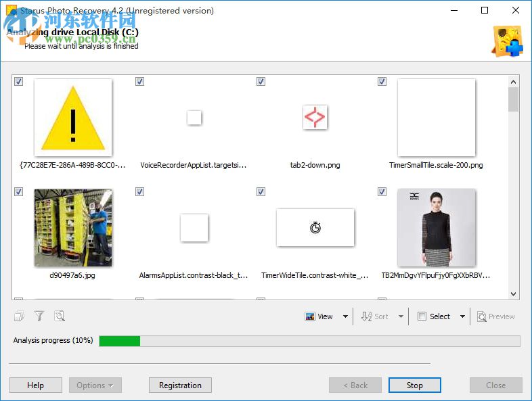This screenshot has width=532, height=401.
Task: Select the TimerWideTile stopwatch thumbnail
Action: point(315,227)
